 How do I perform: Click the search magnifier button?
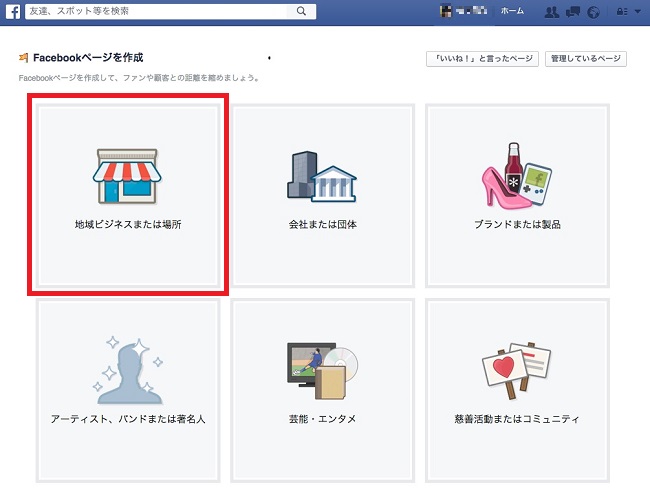coord(301,11)
